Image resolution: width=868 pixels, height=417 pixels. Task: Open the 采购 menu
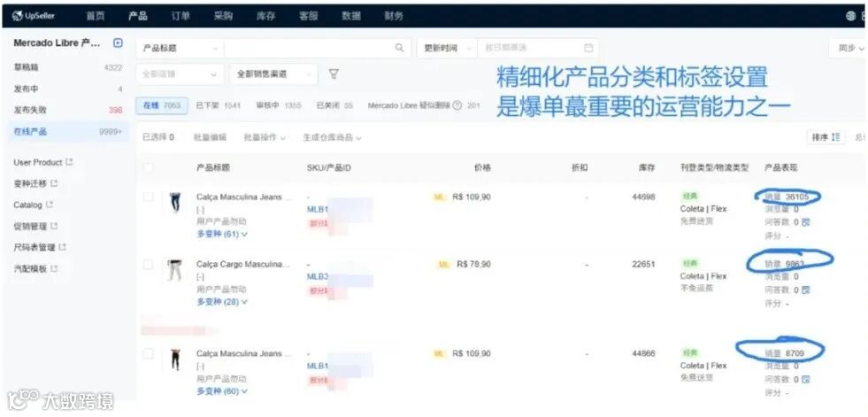tap(223, 16)
